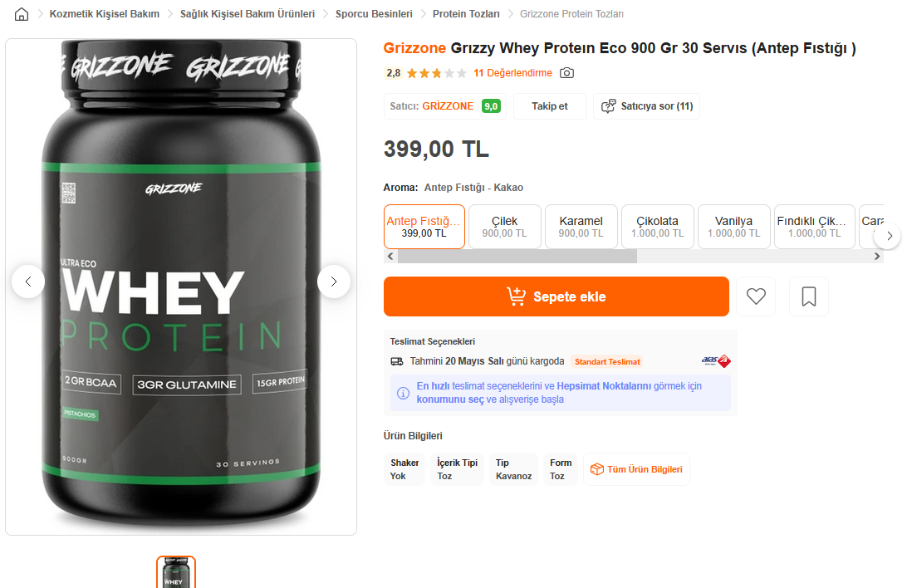Screen dimensions: 907x588
Task: Select the product thumbnail below image
Action: [176, 572]
